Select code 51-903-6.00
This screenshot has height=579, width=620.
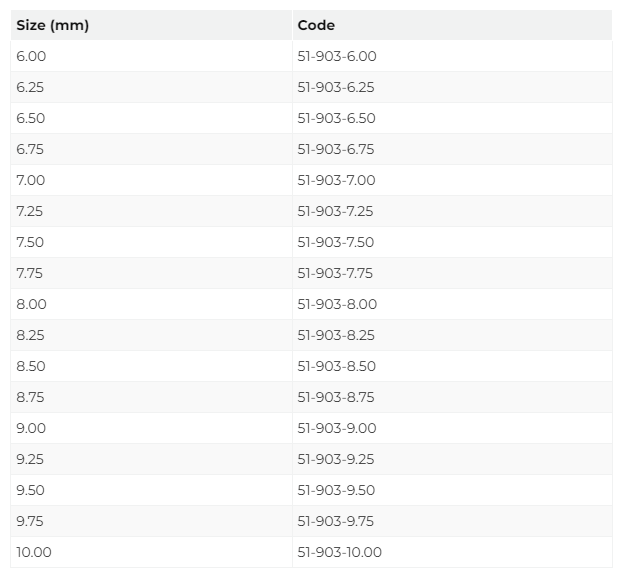point(337,56)
